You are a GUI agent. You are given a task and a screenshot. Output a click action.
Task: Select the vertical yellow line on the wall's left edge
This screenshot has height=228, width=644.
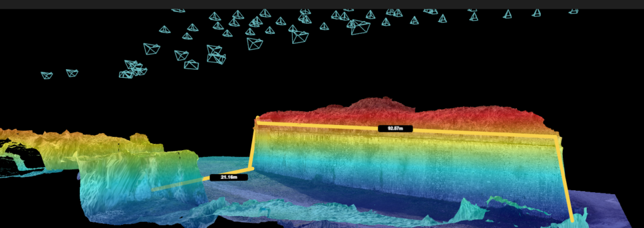pyautogui.click(x=254, y=144)
